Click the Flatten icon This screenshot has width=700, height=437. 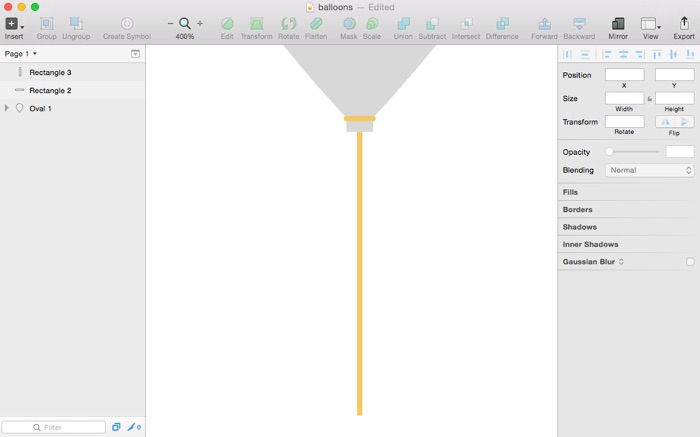click(x=316, y=24)
